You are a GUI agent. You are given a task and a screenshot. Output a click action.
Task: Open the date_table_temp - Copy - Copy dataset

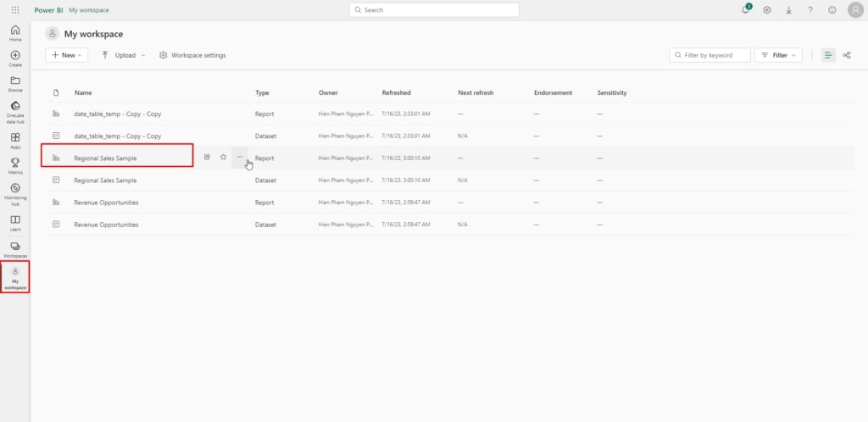118,136
